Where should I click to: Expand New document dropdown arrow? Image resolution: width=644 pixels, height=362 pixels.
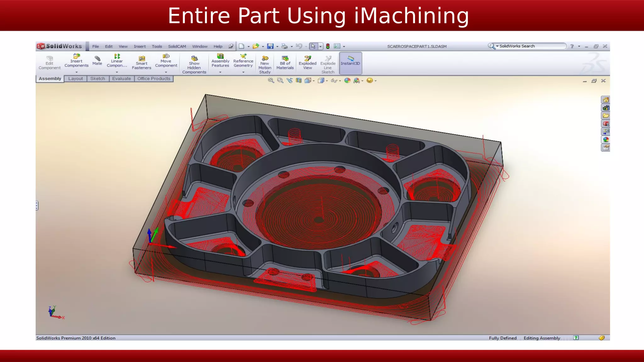point(248,47)
